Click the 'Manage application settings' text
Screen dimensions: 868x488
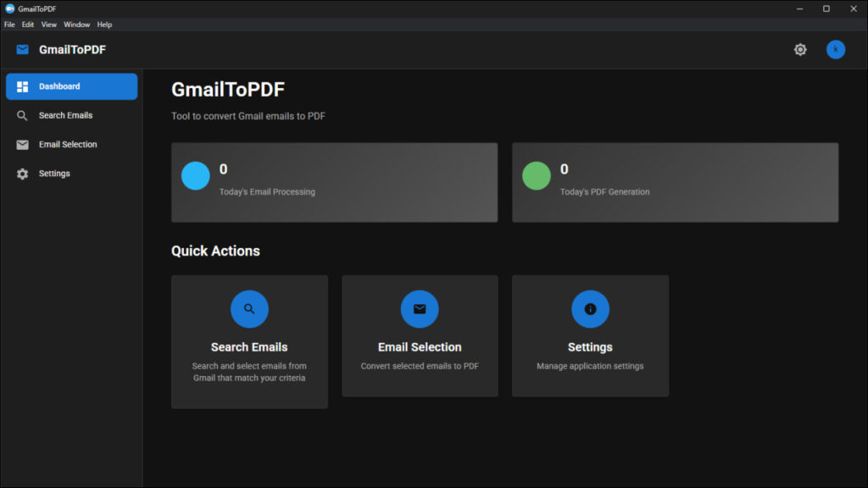(x=590, y=366)
